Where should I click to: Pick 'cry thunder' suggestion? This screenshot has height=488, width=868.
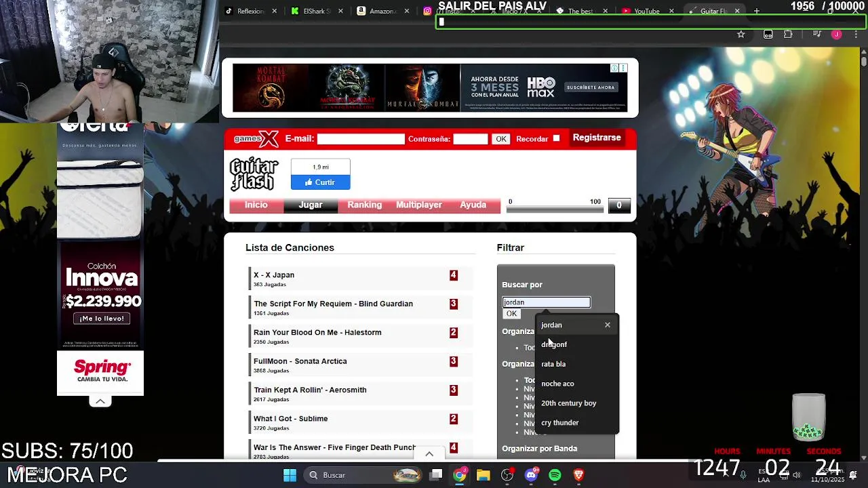point(577,423)
